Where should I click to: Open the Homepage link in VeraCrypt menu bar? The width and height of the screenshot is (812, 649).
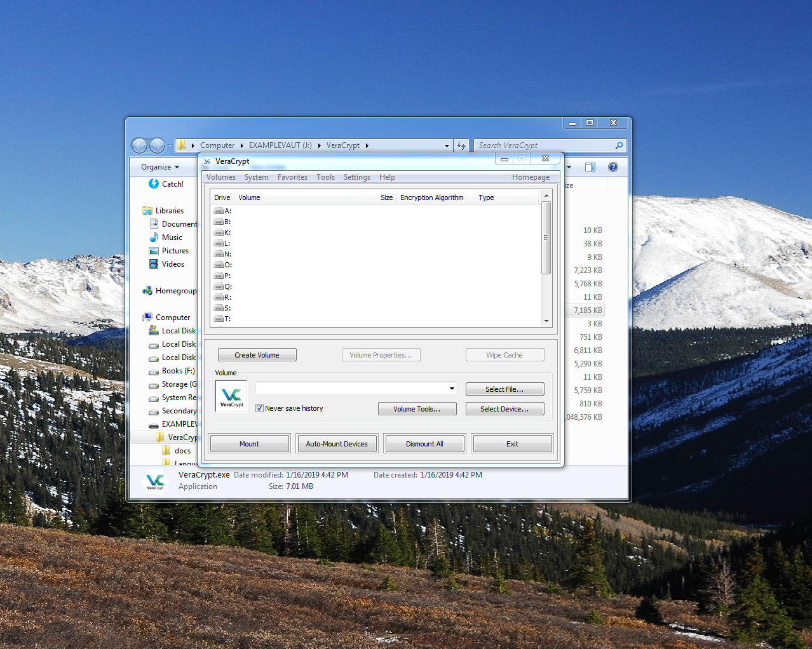point(531,177)
